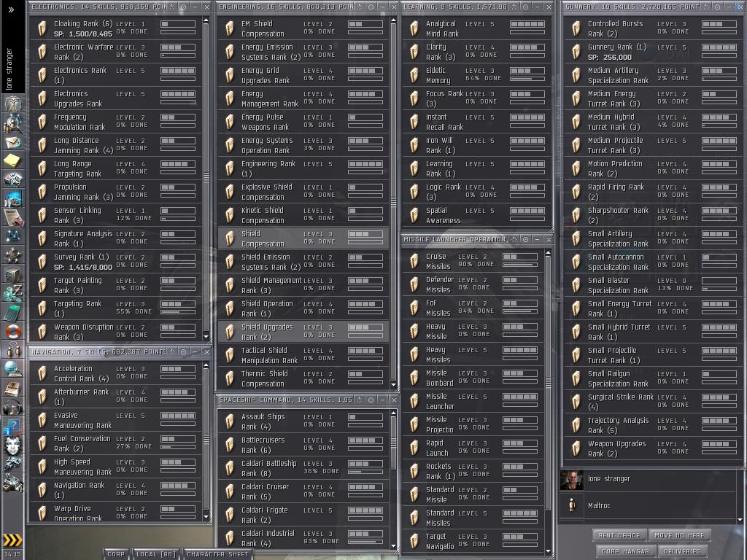The image size is (747, 560).
Task: Select the Shield Upgrades Rank (2) skill
Action: [303, 332]
